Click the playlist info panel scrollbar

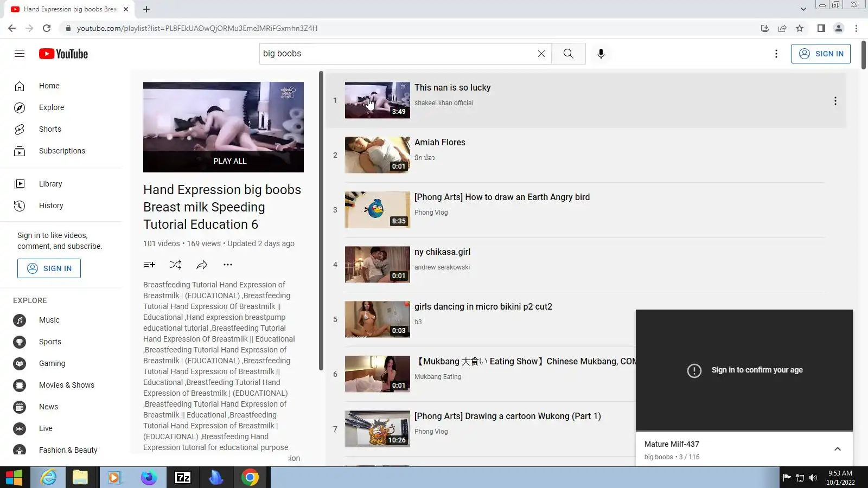click(321, 221)
